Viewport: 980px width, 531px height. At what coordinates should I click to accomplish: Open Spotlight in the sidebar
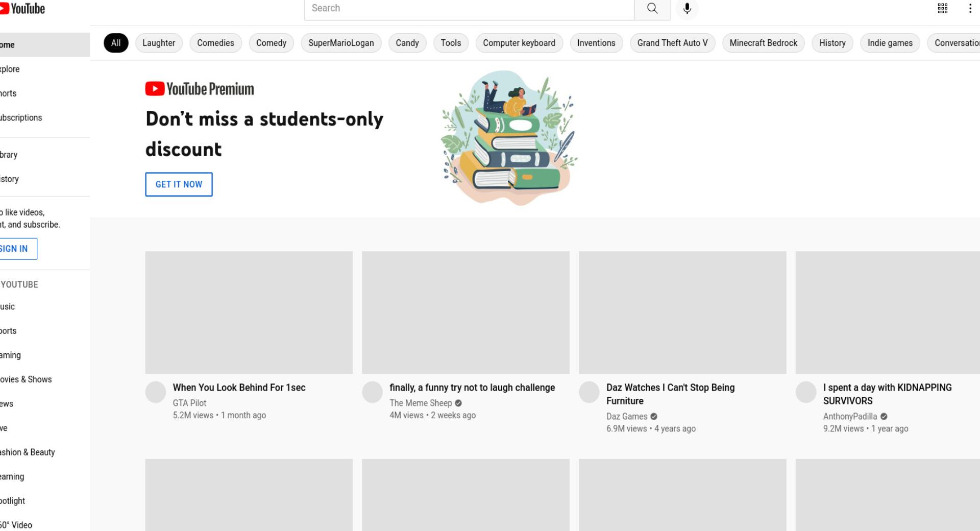coord(45,500)
